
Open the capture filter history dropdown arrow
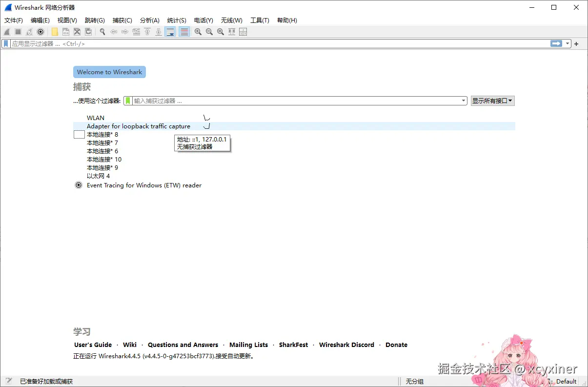(x=464, y=101)
